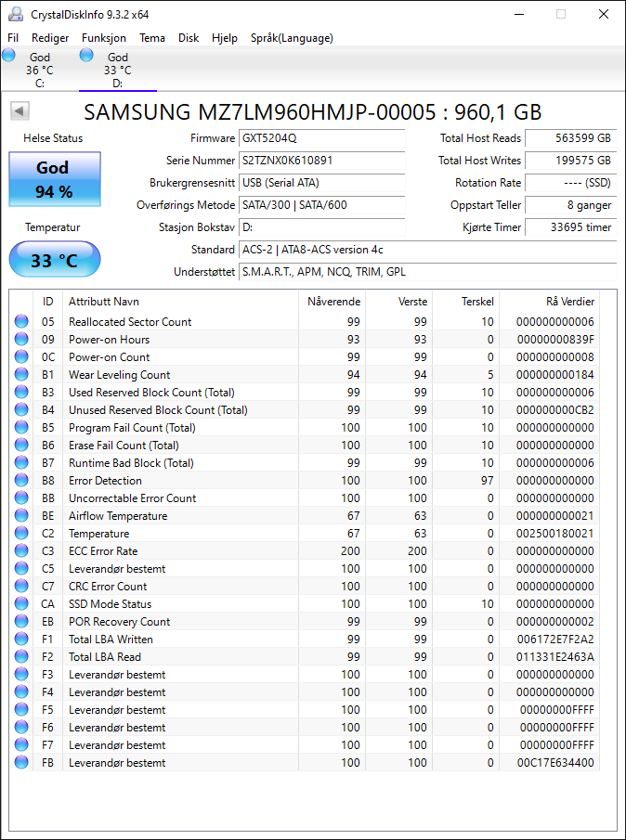Click the Rotation Rate value (SSD)
626x840 pixels.
coord(571,183)
